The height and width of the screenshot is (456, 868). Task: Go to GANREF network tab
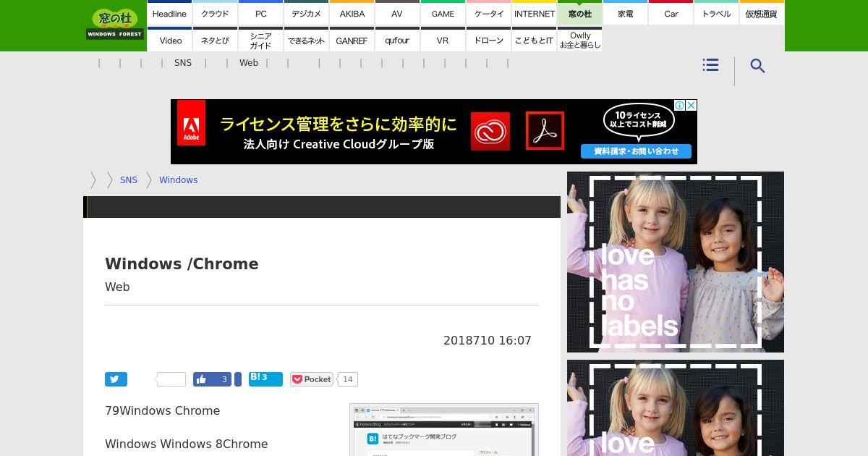point(352,40)
